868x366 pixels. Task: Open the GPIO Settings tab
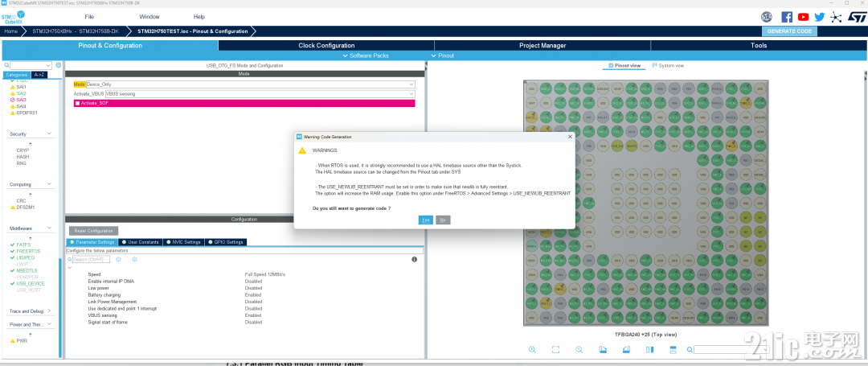pos(225,242)
